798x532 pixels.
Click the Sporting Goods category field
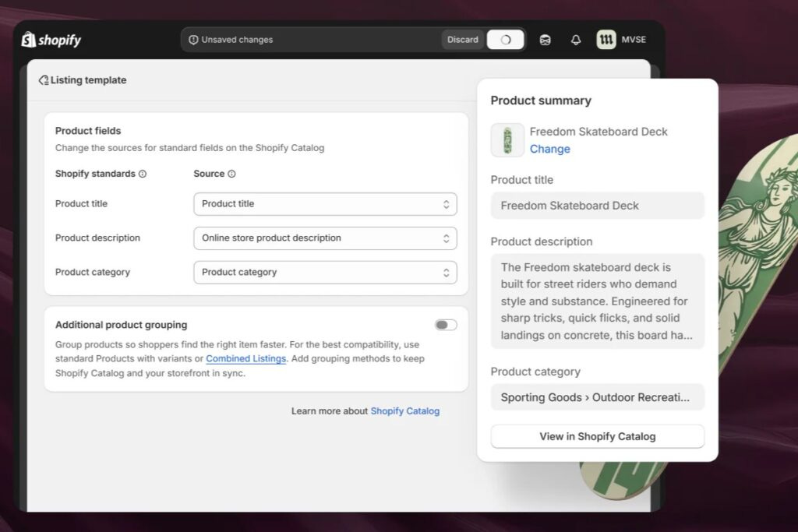[598, 397]
